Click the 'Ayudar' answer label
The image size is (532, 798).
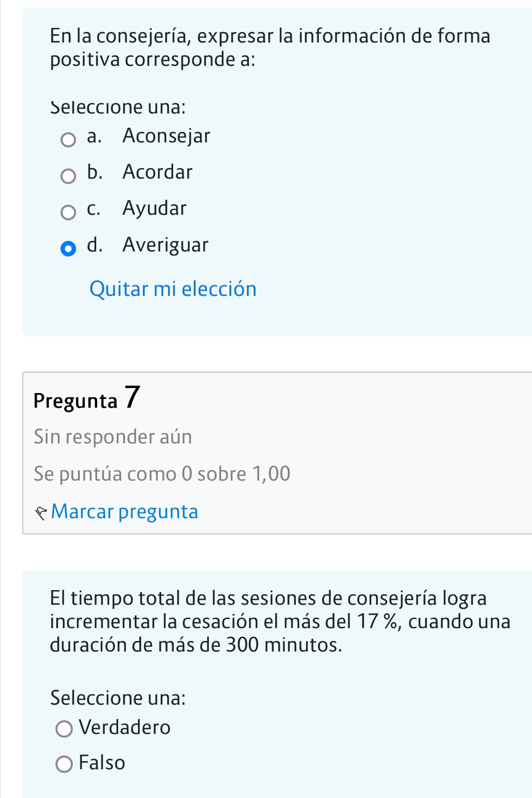(x=154, y=208)
